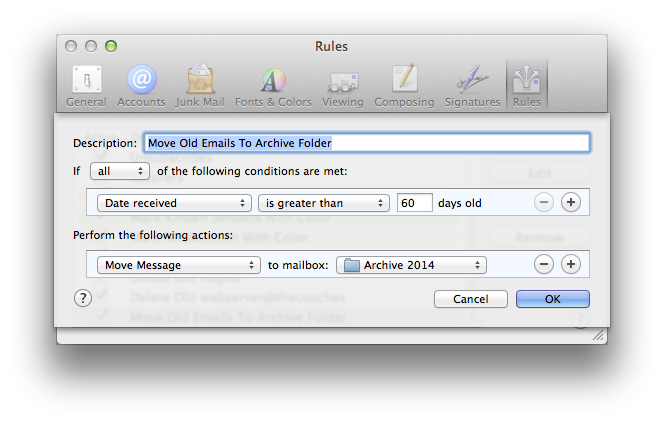Click the 'Description:' label

[105, 143]
